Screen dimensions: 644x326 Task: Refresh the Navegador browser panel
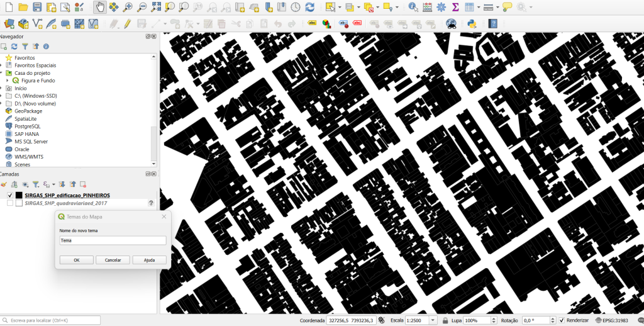[x=14, y=47]
